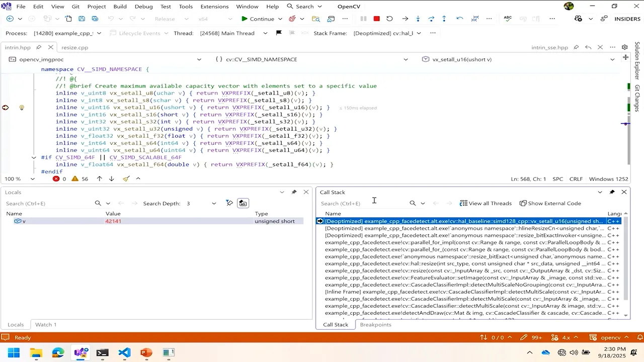Click the Continue debugging button

point(257,19)
